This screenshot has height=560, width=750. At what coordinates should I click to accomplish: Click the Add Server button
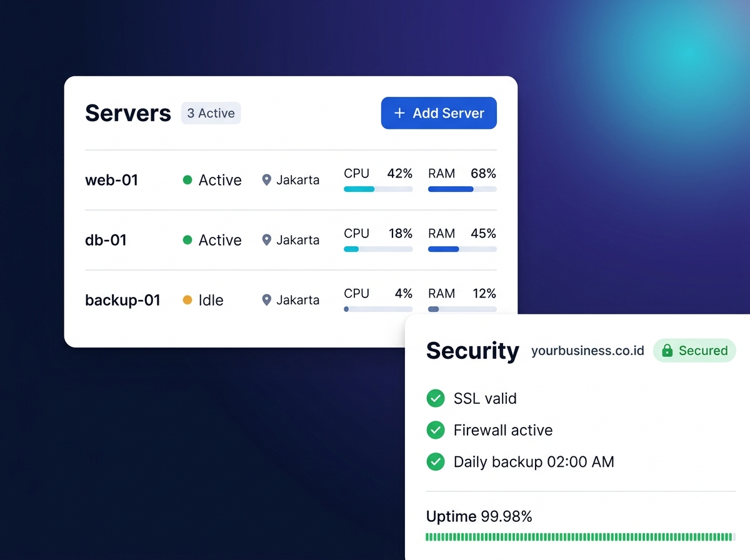(x=439, y=113)
